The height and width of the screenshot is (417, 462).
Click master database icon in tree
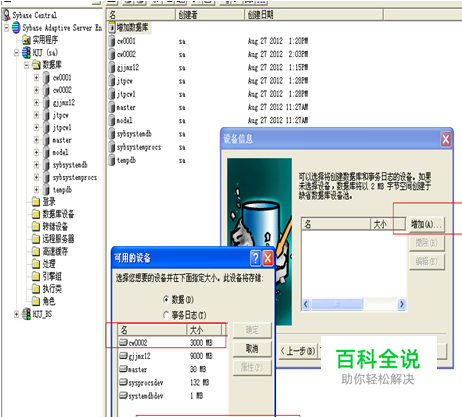[47, 140]
